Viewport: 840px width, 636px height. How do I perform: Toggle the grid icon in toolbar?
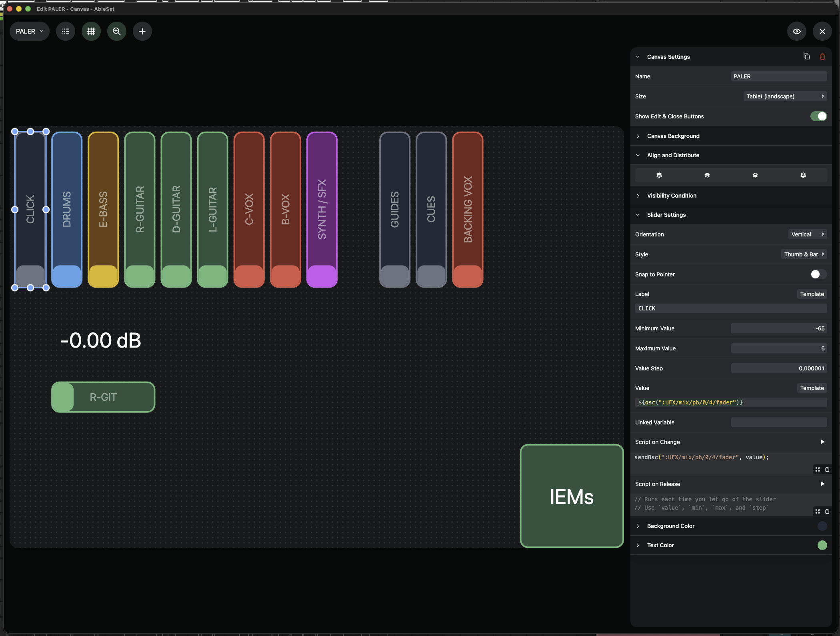point(91,31)
